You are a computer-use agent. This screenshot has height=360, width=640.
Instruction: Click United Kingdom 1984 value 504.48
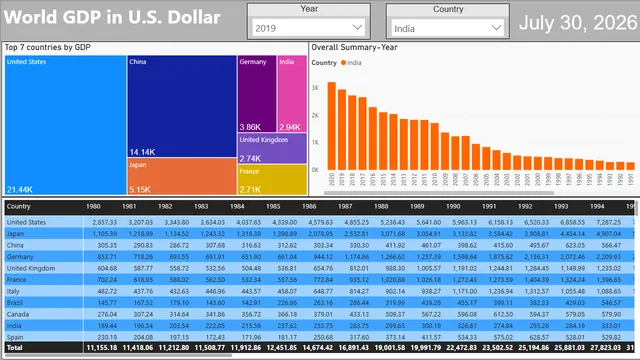coord(251,268)
